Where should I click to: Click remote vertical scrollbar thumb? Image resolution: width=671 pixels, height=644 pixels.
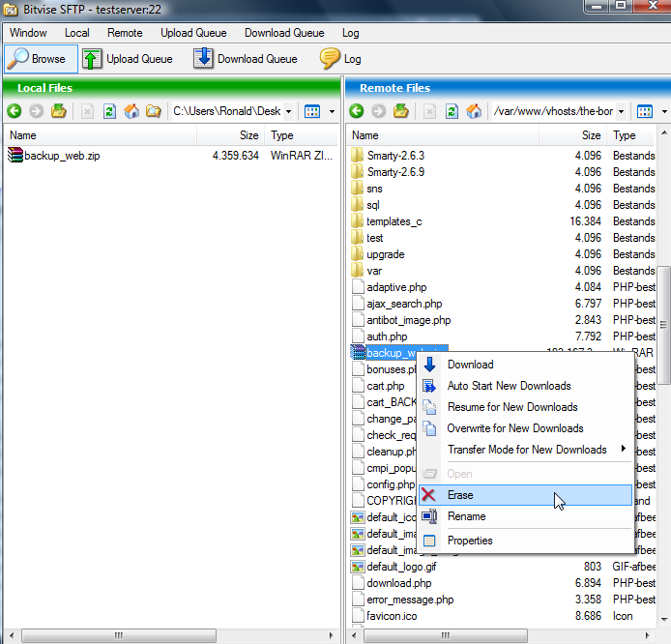(x=663, y=325)
